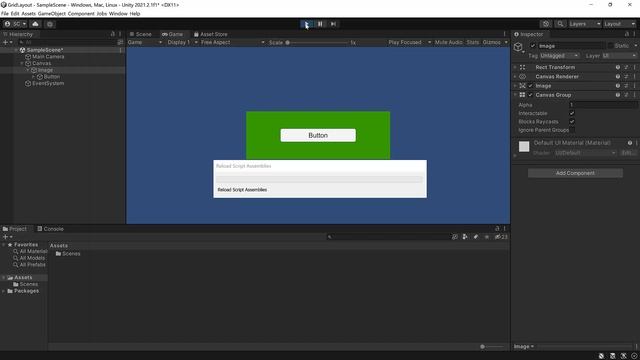Open the Display 1 dropdown

(x=182, y=42)
